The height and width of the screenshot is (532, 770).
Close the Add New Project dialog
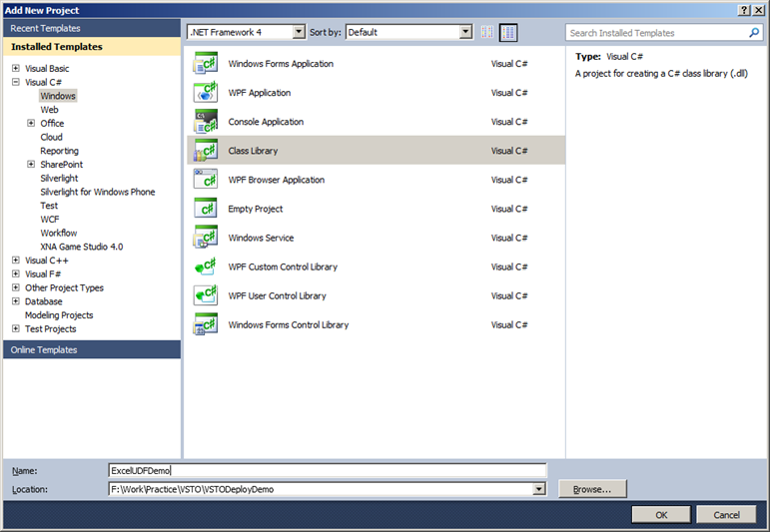[x=758, y=10]
